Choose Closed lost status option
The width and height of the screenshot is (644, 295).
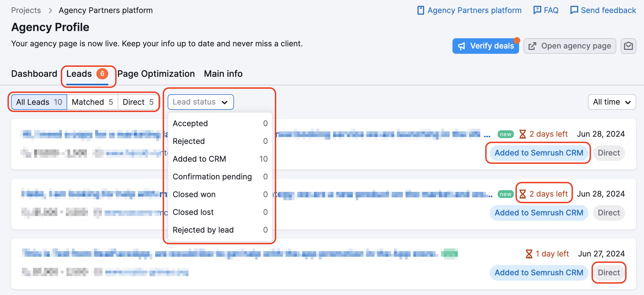click(220, 212)
